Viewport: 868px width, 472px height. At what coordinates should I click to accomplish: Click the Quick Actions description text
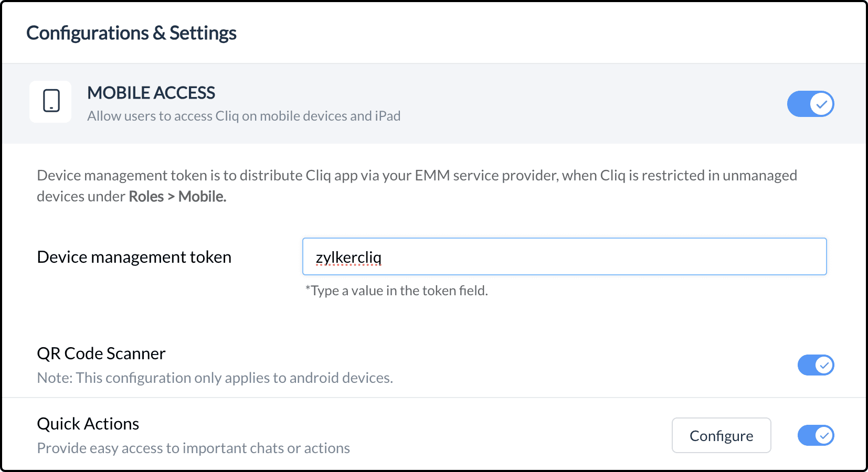(x=193, y=448)
